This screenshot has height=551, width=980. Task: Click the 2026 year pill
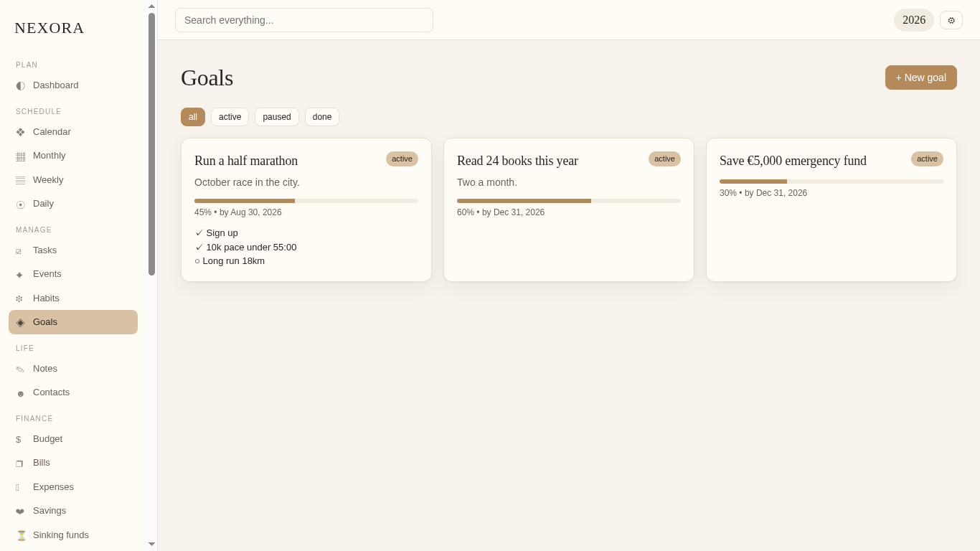click(x=914, y=20)
